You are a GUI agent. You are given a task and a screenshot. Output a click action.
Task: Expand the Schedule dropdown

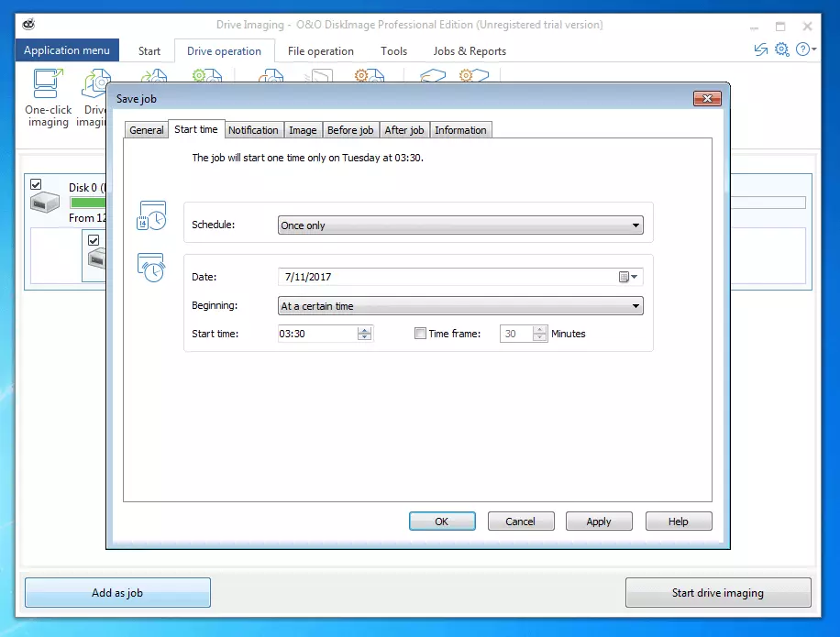point(636,225)
